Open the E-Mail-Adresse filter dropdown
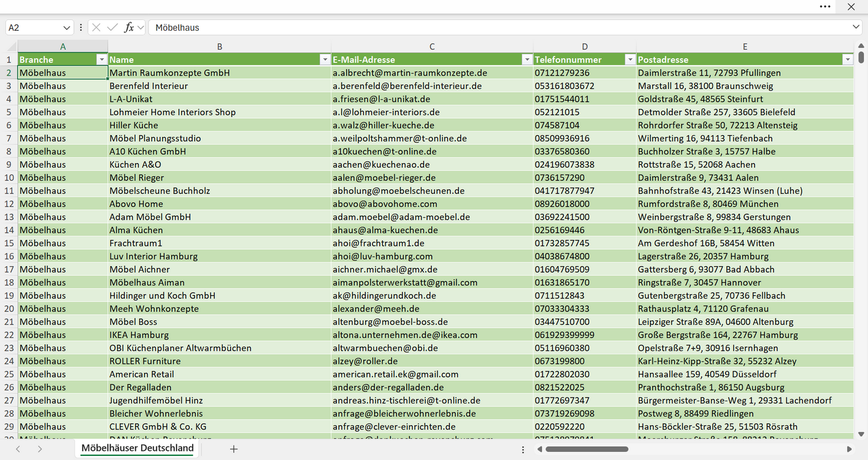 (x=527, y=59)
